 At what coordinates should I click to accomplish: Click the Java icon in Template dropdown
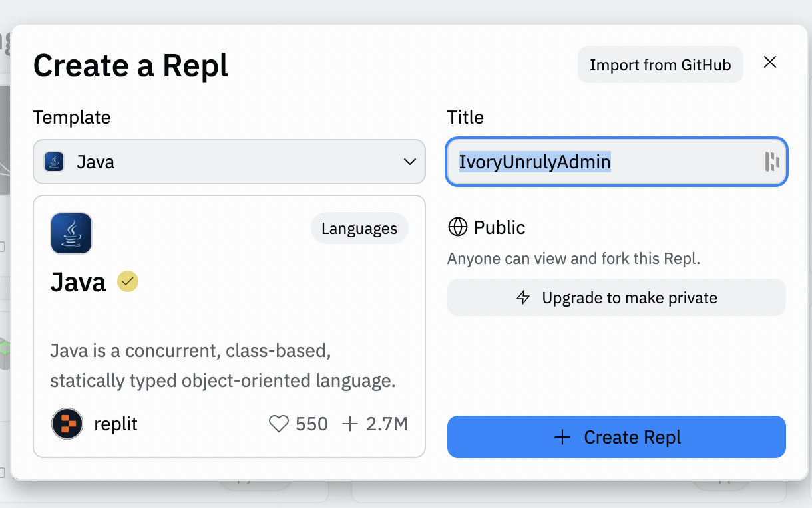[54, 162]
